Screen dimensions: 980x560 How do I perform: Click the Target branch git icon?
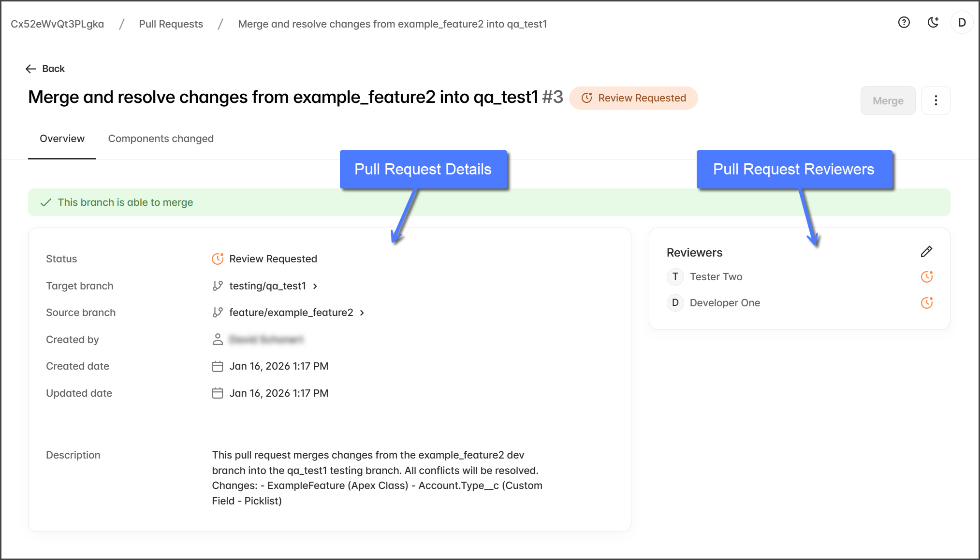(x=218, y=286)
